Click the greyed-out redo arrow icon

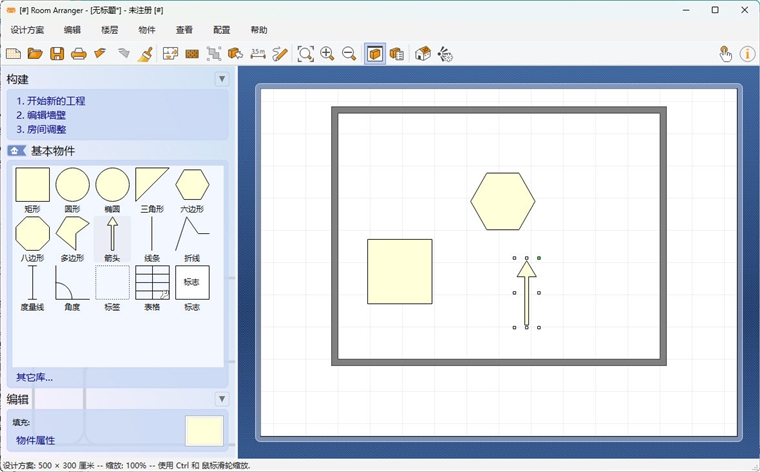(x=124, y=53)
